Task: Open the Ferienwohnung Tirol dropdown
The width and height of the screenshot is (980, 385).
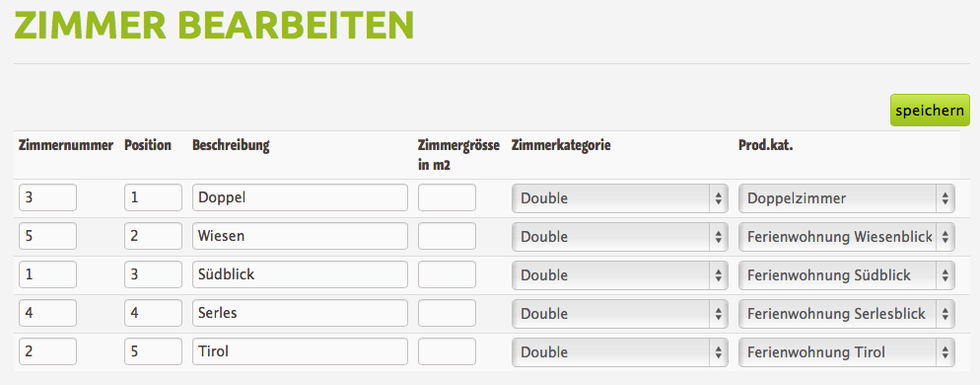Action: tap(846, 351)
